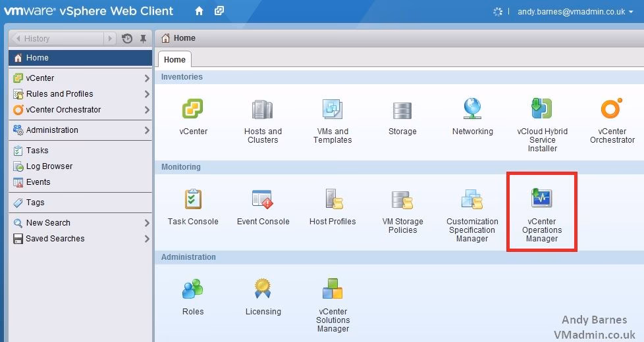Viewport: 644px width, 342px height.
Task: Open vCenter Solutions Manager icon
Action: [x=333, y=289]
